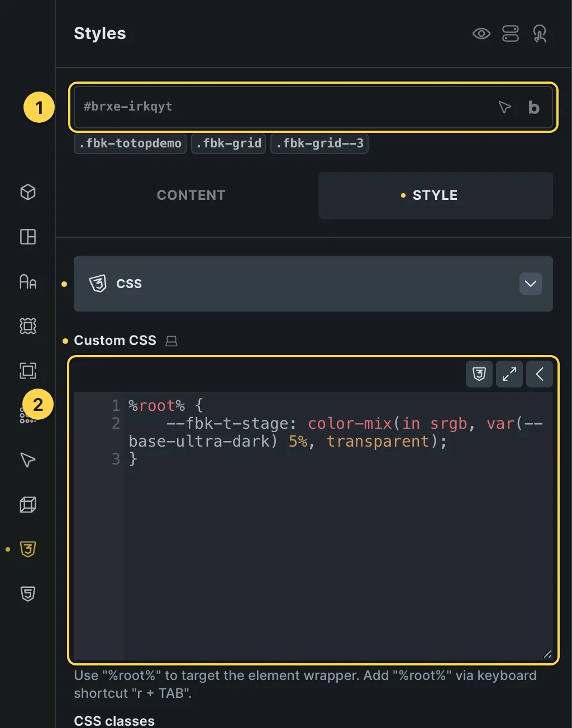Open the typography Aa icon in sidebar

point(28,281)
